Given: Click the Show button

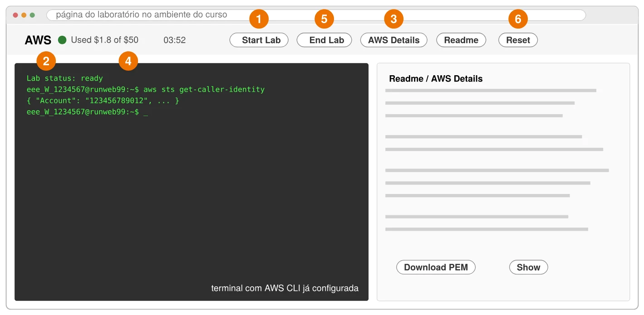Looking at the screenshot, I should click(x=528, y=267).
